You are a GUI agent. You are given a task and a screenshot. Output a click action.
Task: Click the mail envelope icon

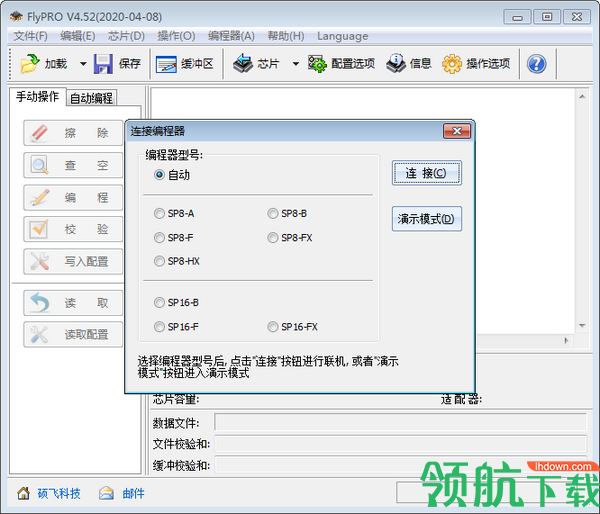pos(106,493)
